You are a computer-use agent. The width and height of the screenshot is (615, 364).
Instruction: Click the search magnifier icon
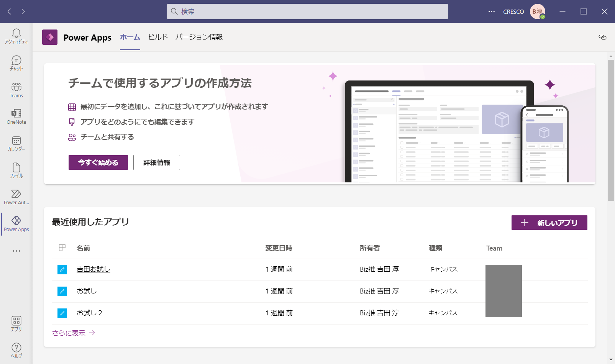tap(174, 11)
